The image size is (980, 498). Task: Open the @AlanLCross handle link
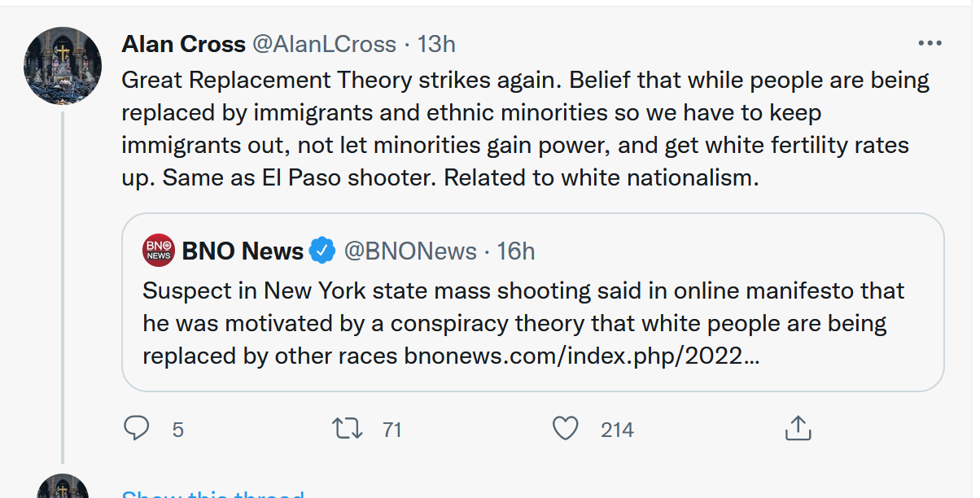324,44
